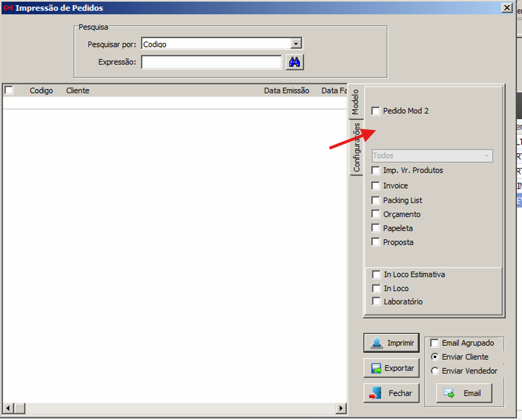Select the Enviar Vendedor radio button

click(435, 371)
